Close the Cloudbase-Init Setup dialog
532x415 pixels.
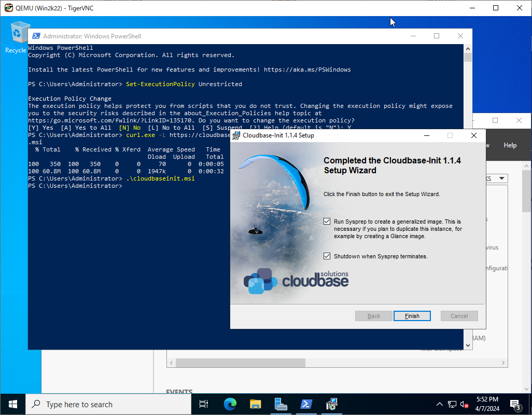pyautogui.click(x=473, y=135)
